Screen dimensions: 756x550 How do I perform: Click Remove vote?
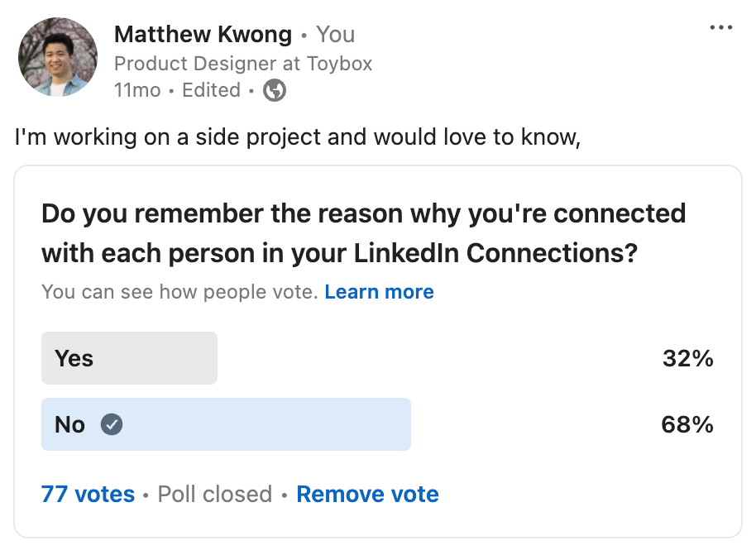point(367,494)
